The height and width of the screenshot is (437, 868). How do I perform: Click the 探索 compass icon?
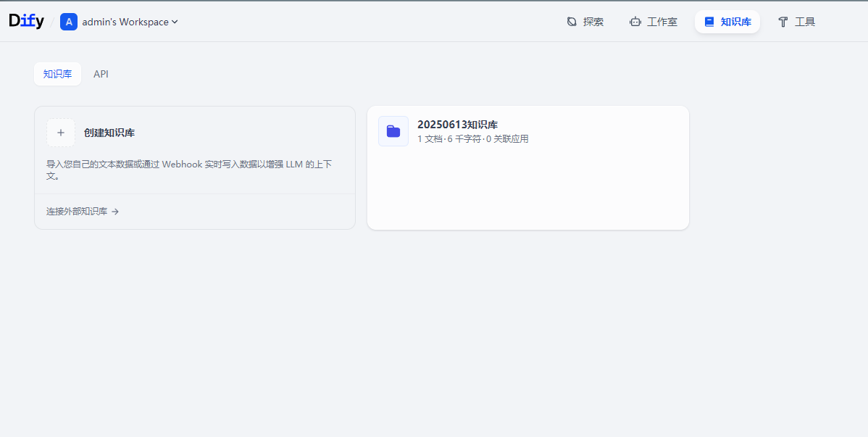(x=572, y=22)
